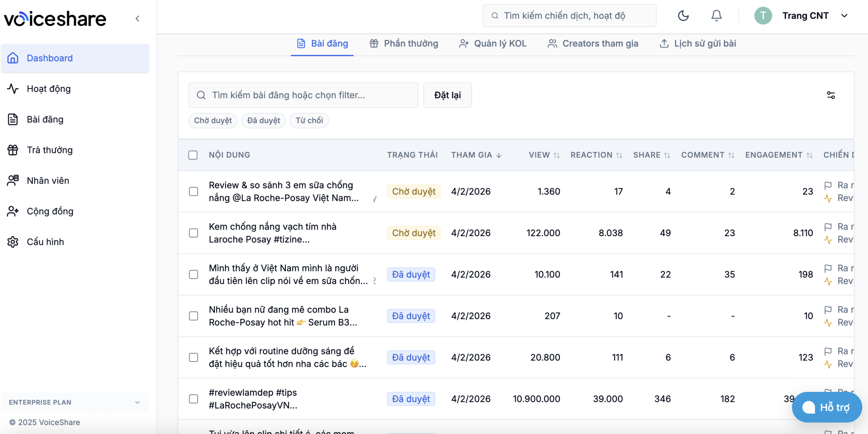Viewport: 868px width, 434px height.
Task: Sort by ENGAGEMENT column
Action: click(779, 155)
